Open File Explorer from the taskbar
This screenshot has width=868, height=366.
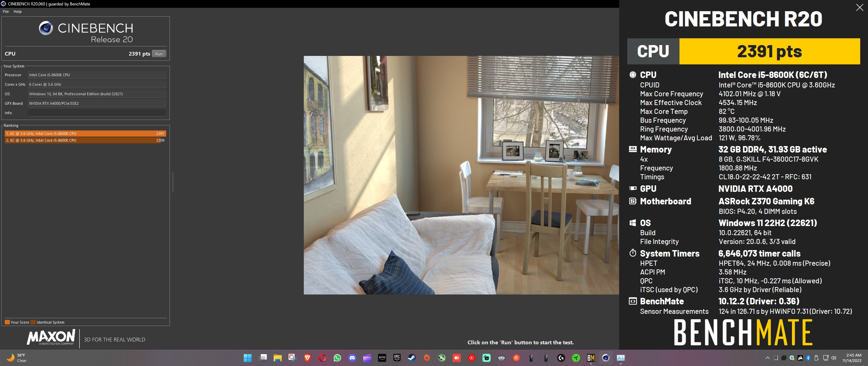point(278,358)
